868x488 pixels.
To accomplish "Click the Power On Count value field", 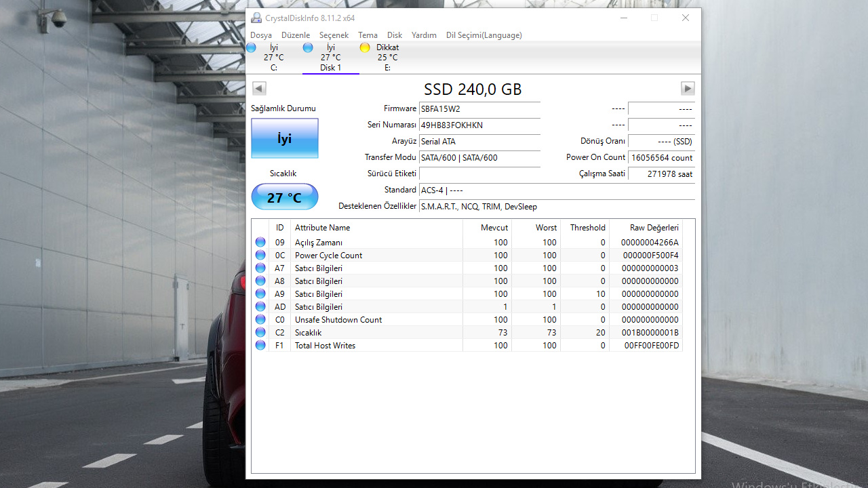I will tap(662, 158).
